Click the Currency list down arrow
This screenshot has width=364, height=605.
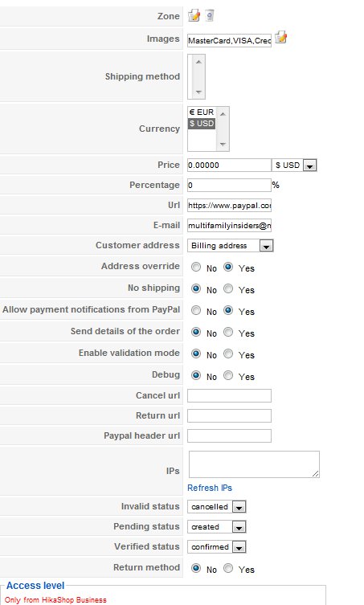[x=223, y=145]
